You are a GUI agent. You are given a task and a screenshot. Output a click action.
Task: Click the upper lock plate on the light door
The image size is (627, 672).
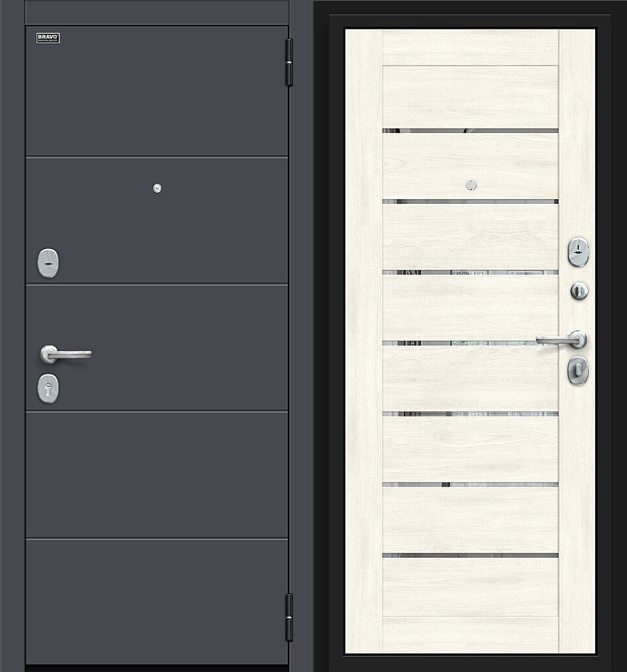578,252
